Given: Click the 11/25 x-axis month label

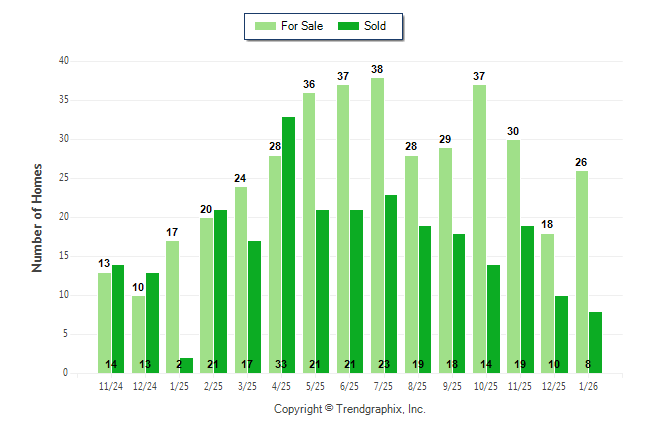Looking at the screenshot, I should [x=520, y=385].
